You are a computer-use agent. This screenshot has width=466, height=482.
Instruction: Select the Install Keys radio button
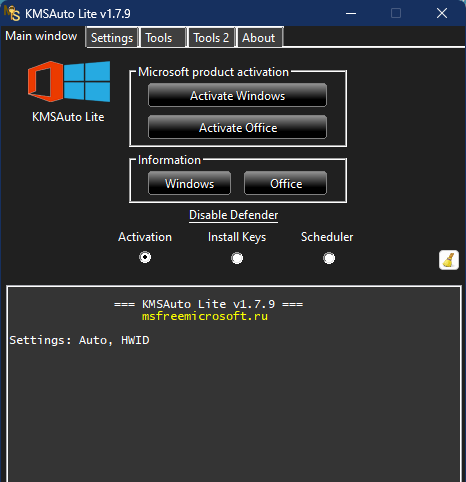tap(237, 258)
